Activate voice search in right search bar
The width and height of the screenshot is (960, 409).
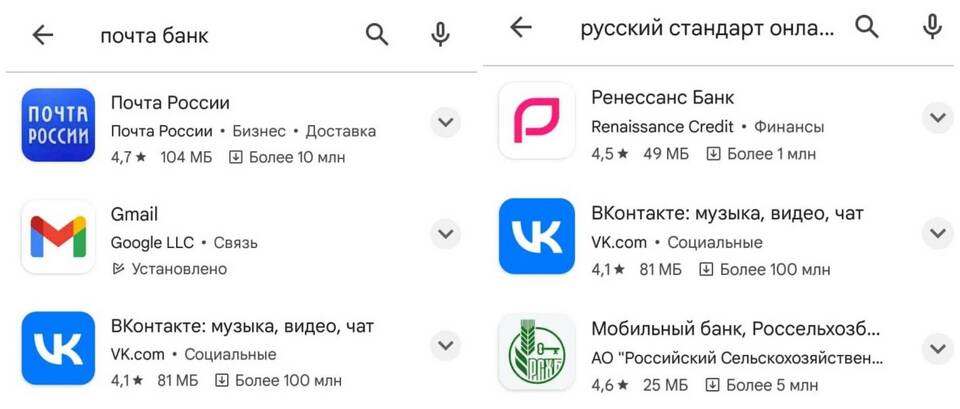point(932,27)
